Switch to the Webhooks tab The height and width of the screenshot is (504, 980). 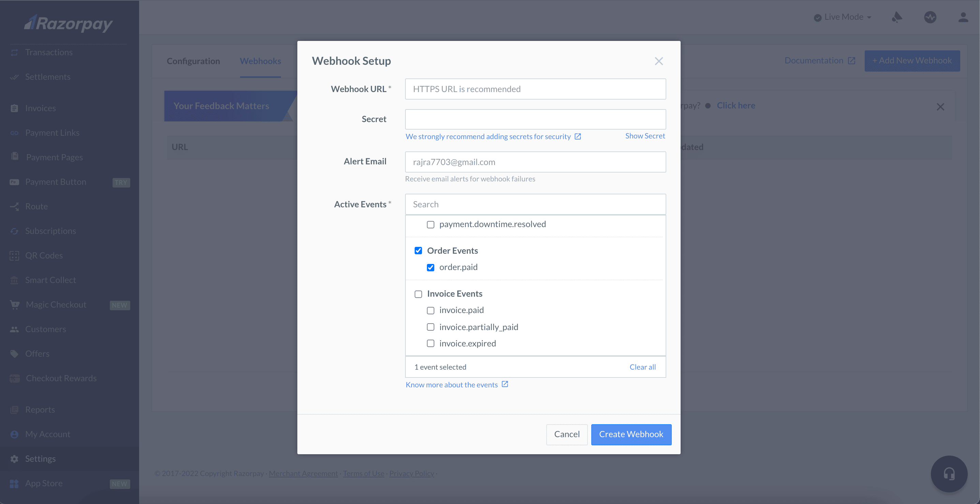(260, 61)
